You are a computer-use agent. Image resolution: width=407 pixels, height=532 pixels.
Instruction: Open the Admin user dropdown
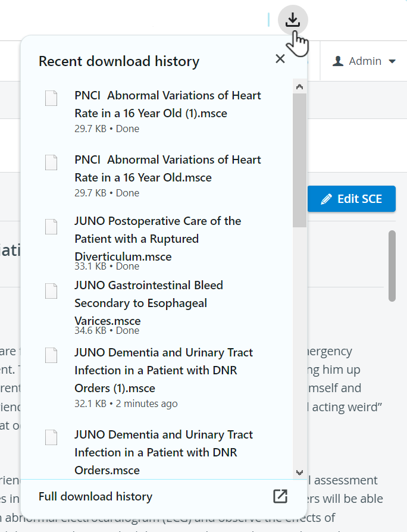364,61
